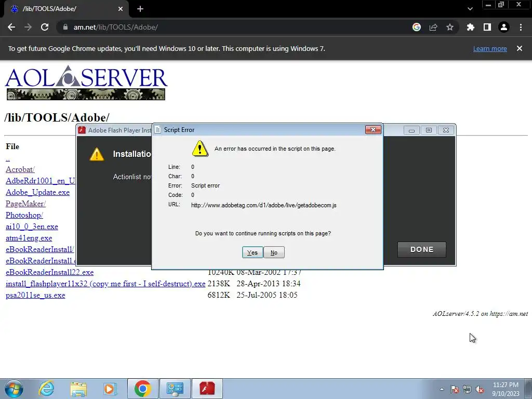Close the /lib/TOOLS/Adobe/ tab
The height and width of the screenshot is (399, 532).
point(121,9)
